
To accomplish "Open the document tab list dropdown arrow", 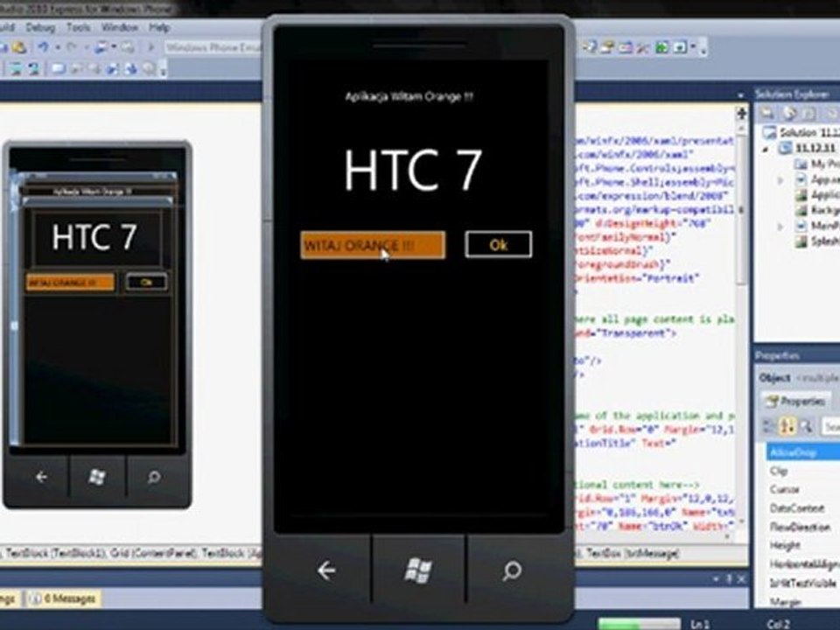I will coord(741,94).
